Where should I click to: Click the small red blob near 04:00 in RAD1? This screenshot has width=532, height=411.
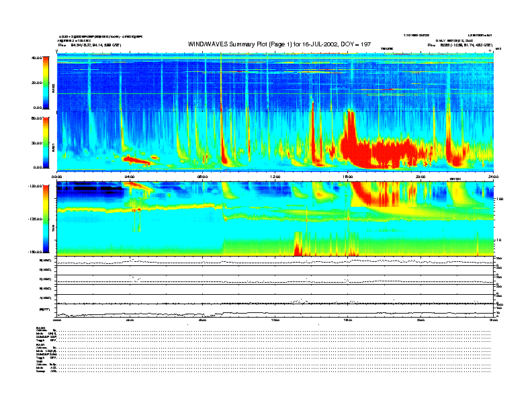tap(137, 160)
